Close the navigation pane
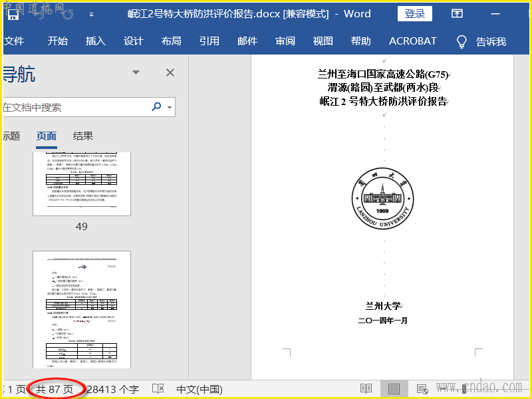Image resolution: width=532 pixels, height=399 pixels. tap(170, 72)
